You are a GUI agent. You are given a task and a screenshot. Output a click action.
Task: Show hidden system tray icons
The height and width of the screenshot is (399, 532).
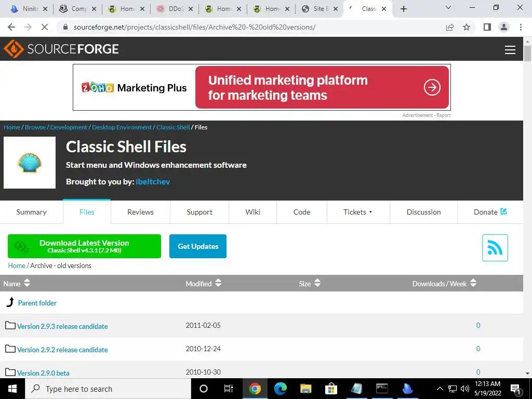[x=440, y=389]
